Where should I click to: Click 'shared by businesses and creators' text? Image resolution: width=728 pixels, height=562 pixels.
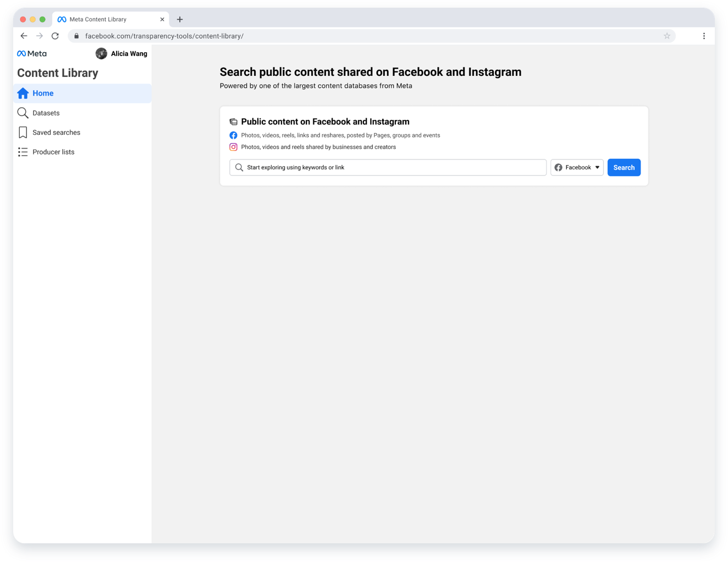click(318, 147)
